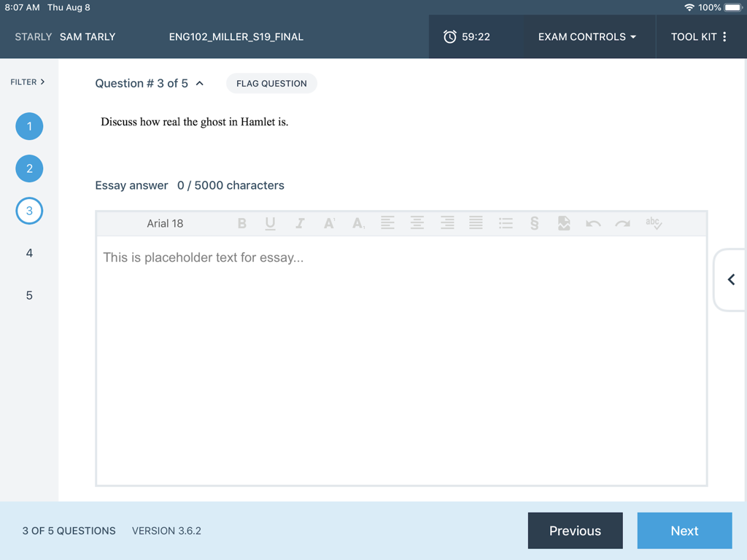Image resolution: width=747 pixels, height=560 pixels.
Task: Select justify text alignment
Action: [x=476, y=223]
